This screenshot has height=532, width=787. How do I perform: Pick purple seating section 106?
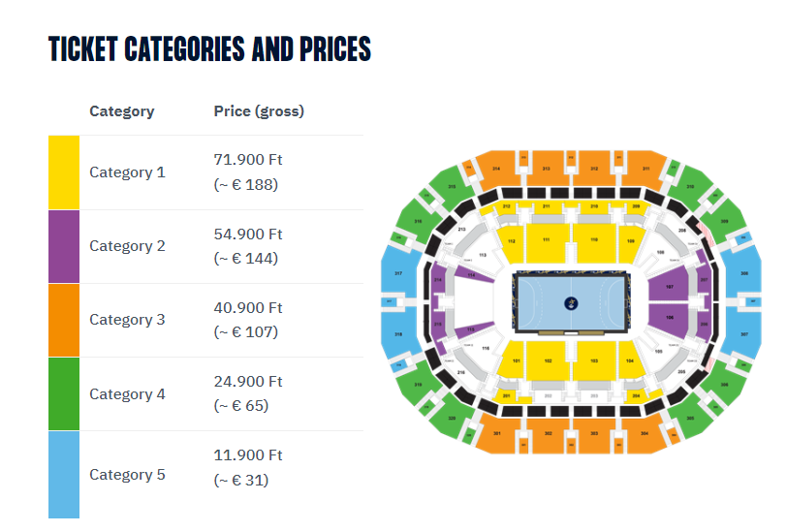(x=669, y=318)
